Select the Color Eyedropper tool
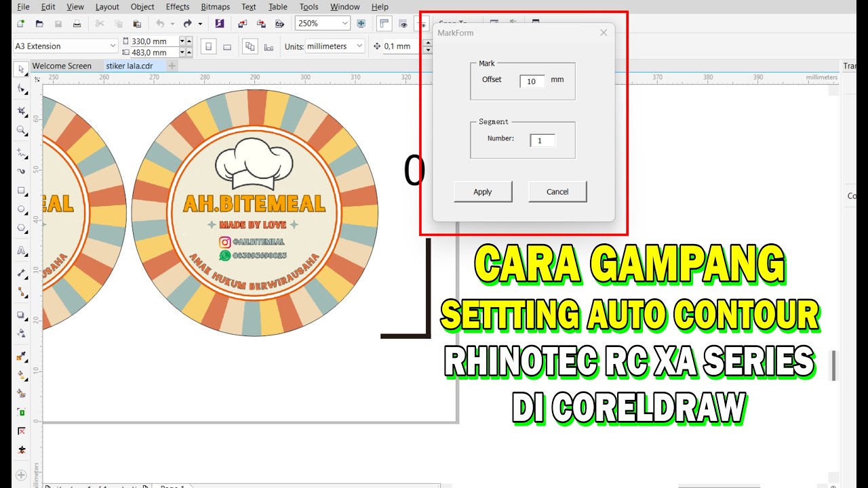Screen dimensions: 868x488 [21, 357]
